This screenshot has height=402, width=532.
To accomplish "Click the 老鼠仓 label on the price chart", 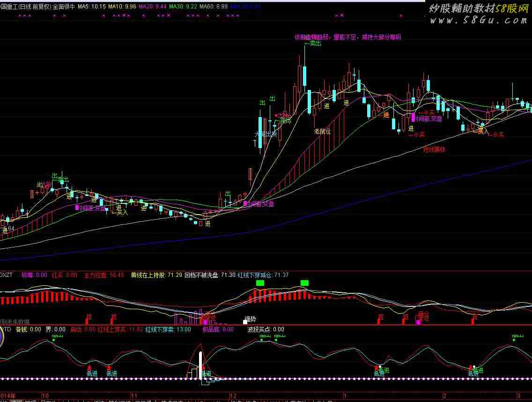I will 322,131.
